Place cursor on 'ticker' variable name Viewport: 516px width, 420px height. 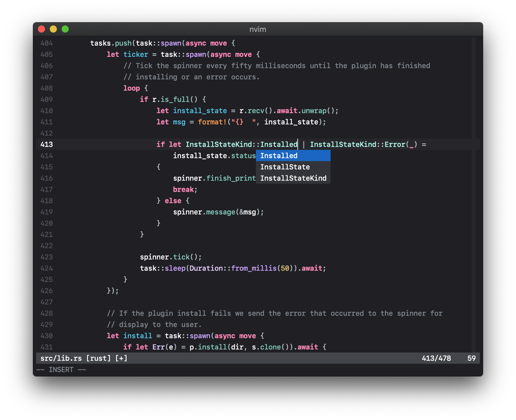136,54
